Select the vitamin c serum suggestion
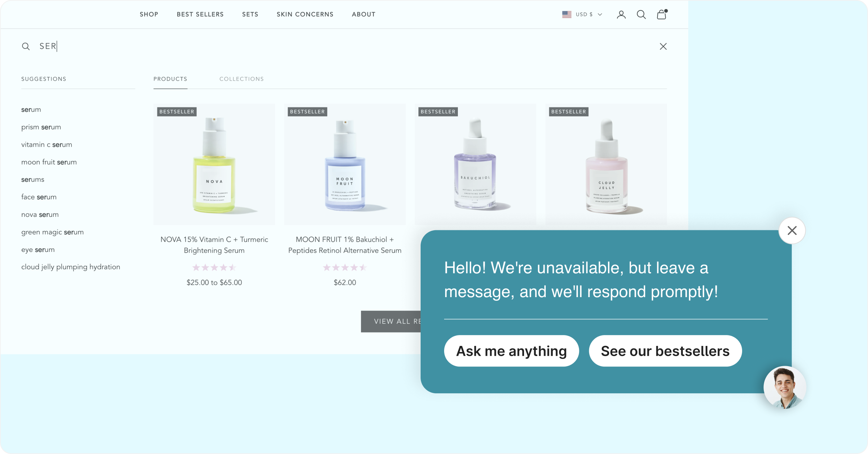The height and width of the screenshot is (454, 868). pos(47,144)
